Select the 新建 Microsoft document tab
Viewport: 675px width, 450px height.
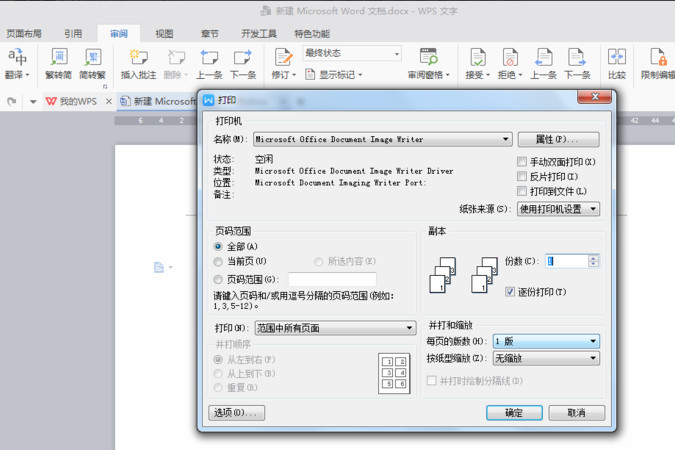point(158,101)
